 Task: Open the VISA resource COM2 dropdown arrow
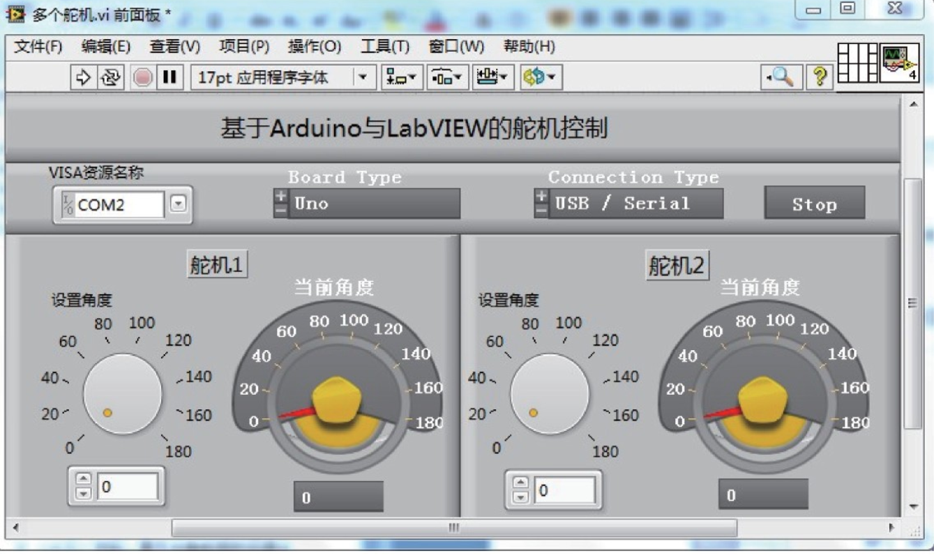tap(179, 204)
